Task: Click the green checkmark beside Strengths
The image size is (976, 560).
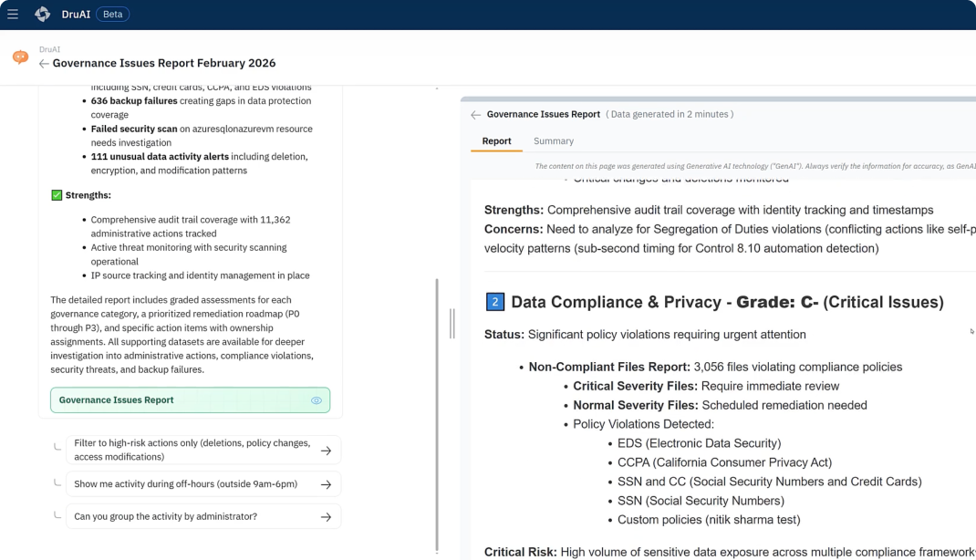Action: (x=57, y=195)
